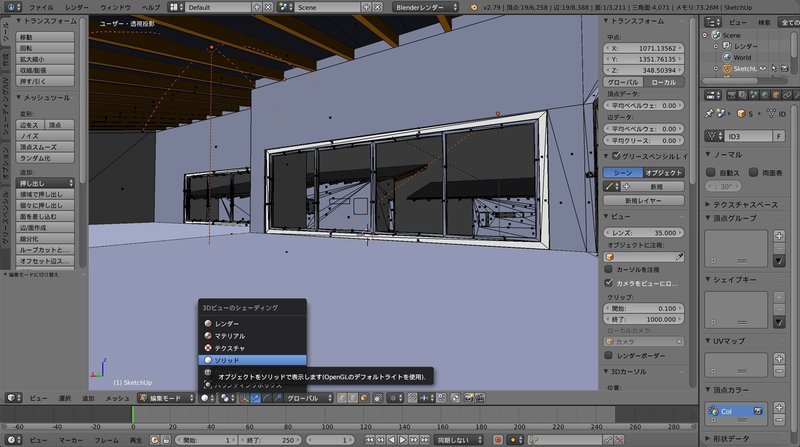Toggle selectability arrow of SketchUp object
Screen dimensions: 800x447
774,68
